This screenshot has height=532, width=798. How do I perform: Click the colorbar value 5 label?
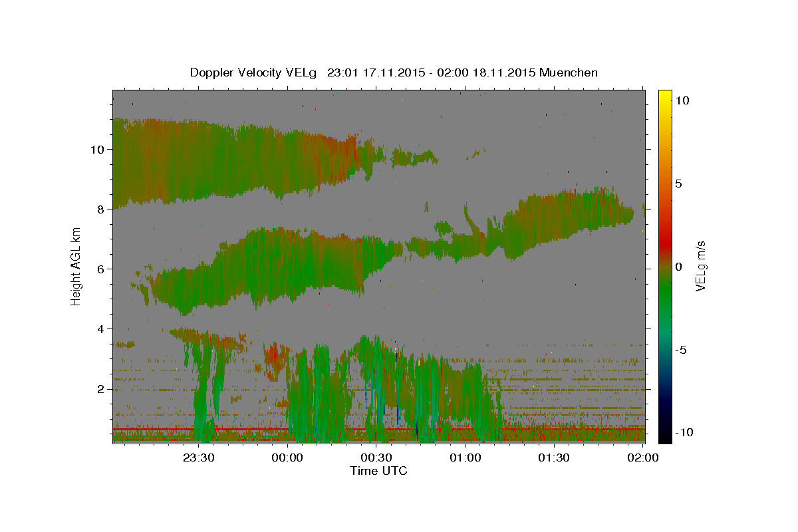(x=678, y=184)
